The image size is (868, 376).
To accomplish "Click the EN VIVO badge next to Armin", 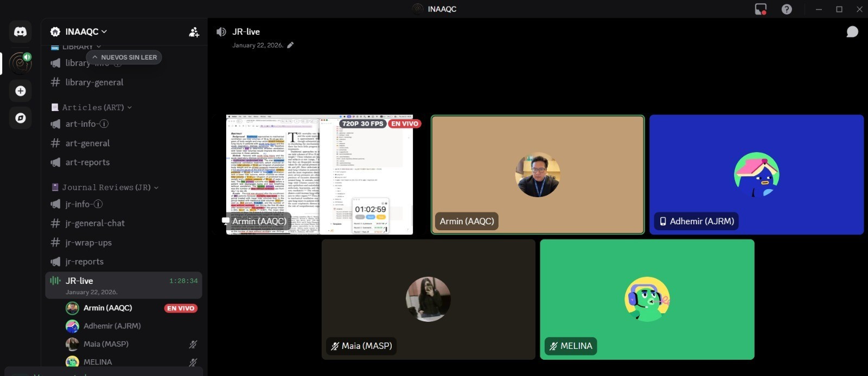I will point(181,308).
